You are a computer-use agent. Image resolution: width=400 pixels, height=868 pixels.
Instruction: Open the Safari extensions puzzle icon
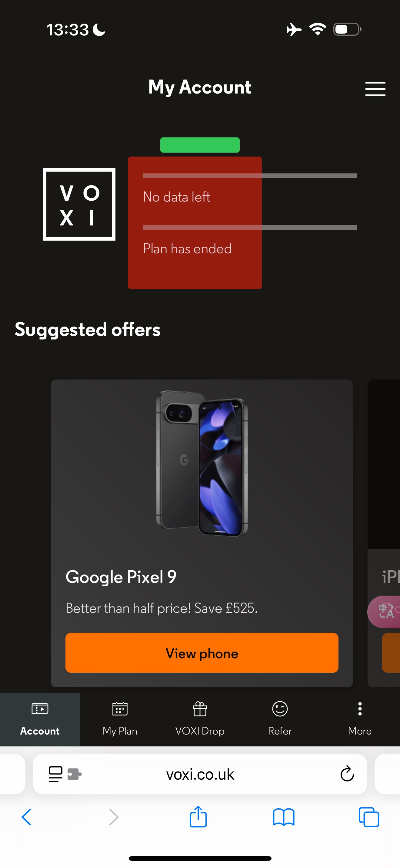pos(74,774)
